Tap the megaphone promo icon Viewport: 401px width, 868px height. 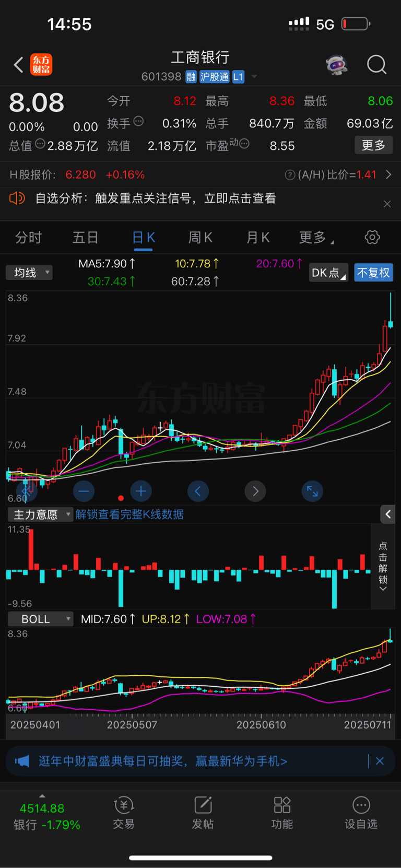coord(22,761)
